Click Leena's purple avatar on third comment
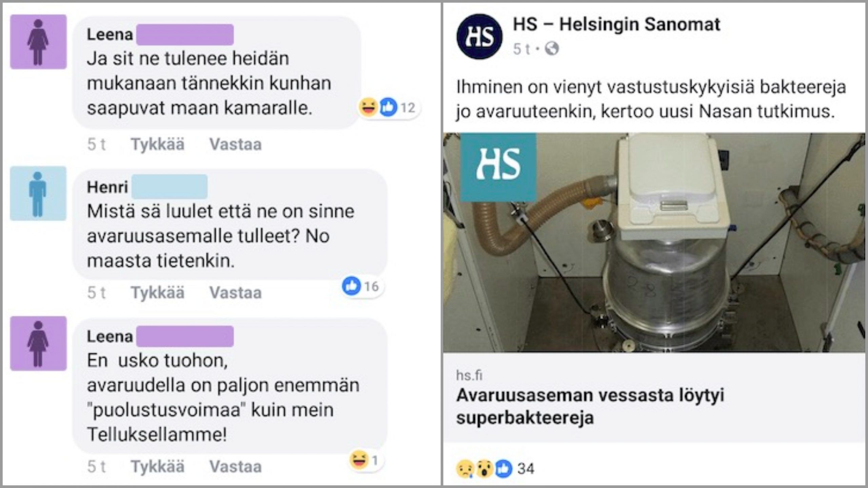This screenshot has width=868, height=488. click(38, 344)
